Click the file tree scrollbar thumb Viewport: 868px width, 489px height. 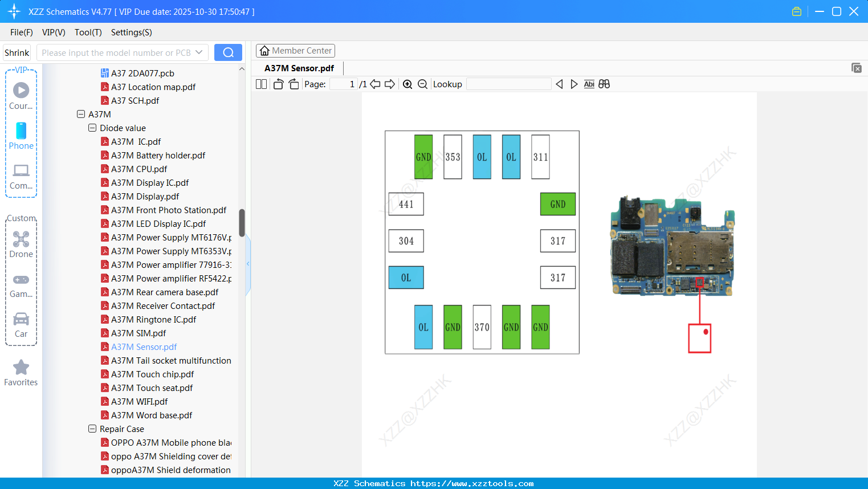tap(242, 223)
